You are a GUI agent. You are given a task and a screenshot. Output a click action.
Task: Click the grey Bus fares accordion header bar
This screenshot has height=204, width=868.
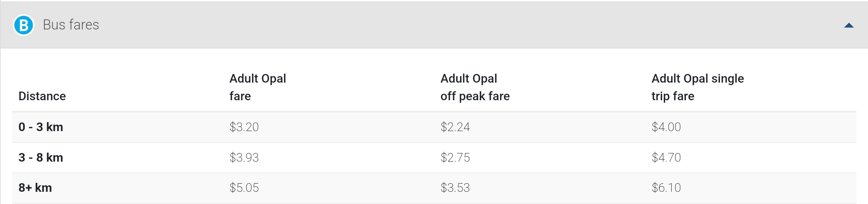click(430, 25)
